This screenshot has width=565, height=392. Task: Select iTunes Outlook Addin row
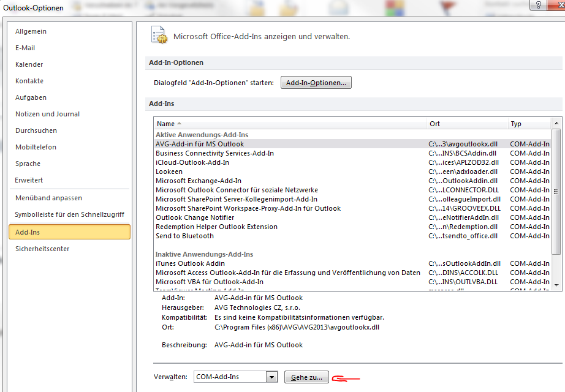tap(352, 263)
